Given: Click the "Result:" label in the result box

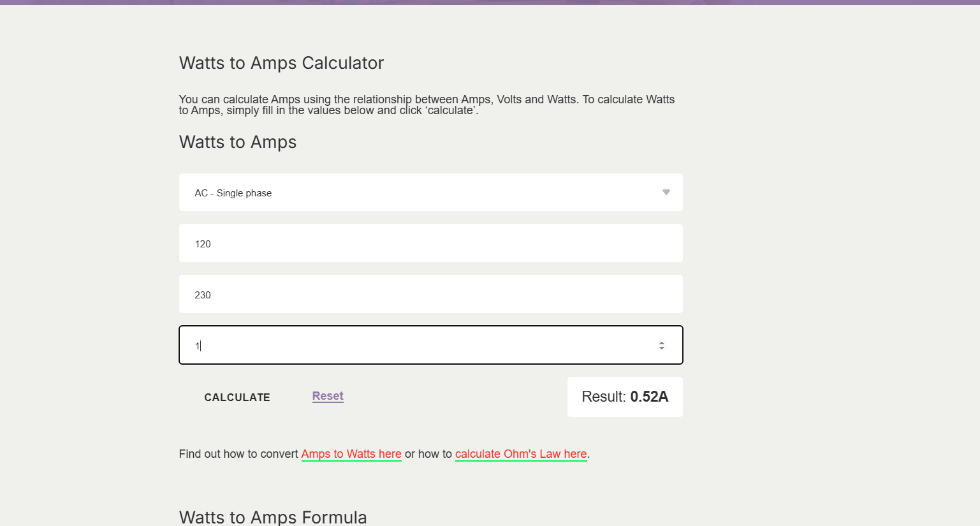Looking at the screenshot, I should coord(603,397).
